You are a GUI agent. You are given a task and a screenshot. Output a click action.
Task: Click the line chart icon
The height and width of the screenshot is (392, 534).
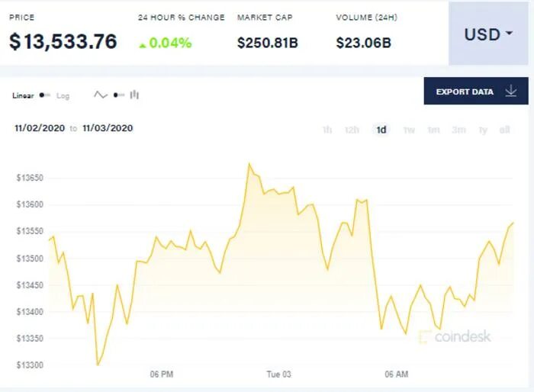click(x=101, y=95)
